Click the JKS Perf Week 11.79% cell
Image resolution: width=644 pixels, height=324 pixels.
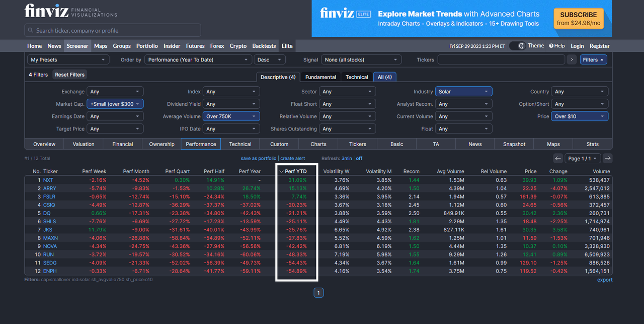tap(97, 230)
